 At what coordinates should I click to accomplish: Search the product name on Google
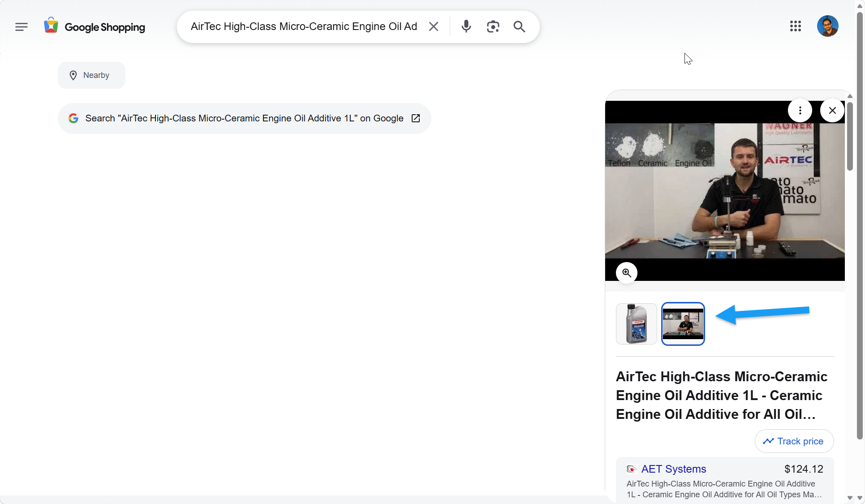pyautogui.click(x=244, y=118)
